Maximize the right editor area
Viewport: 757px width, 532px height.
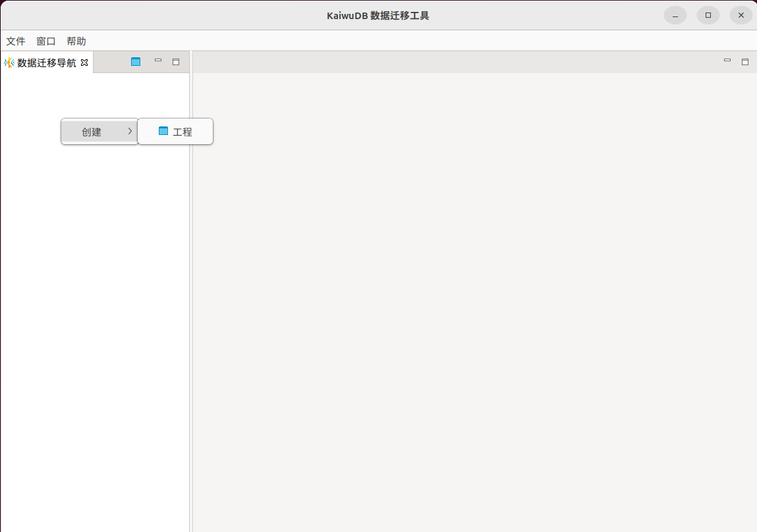coord(745,62)
